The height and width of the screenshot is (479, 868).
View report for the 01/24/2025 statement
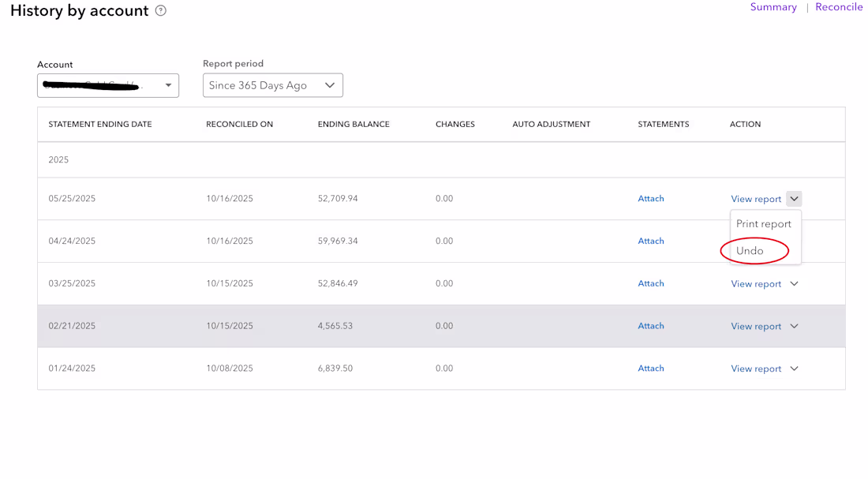[755, 368]
